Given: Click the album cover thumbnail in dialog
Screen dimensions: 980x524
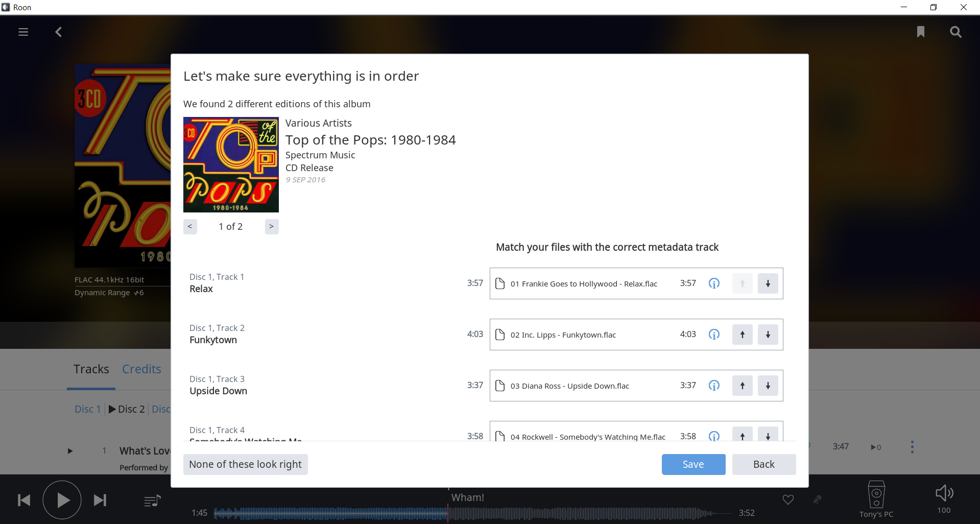Looking at the screenshot, I should click(231, 164).
